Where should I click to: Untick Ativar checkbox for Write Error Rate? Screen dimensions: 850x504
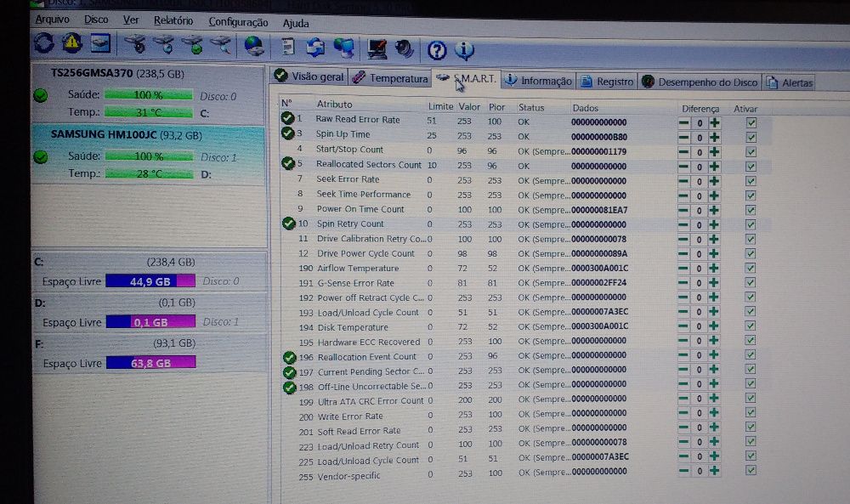pos(751,412)
